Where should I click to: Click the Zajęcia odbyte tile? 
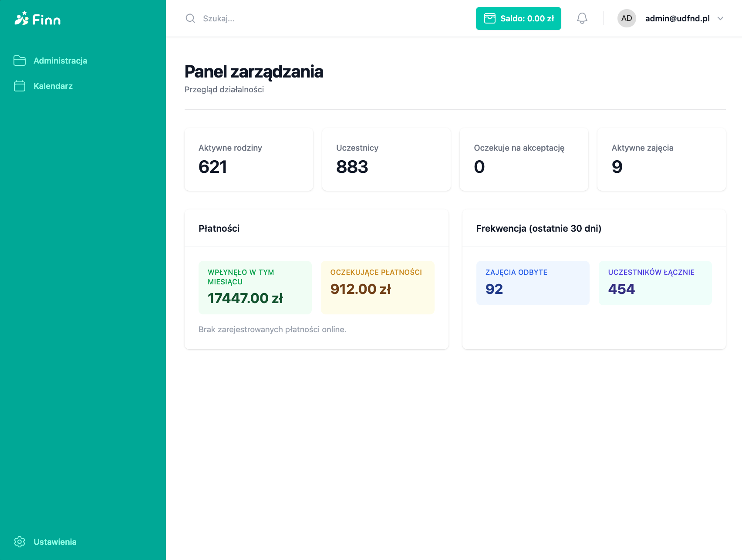[533, 283]
